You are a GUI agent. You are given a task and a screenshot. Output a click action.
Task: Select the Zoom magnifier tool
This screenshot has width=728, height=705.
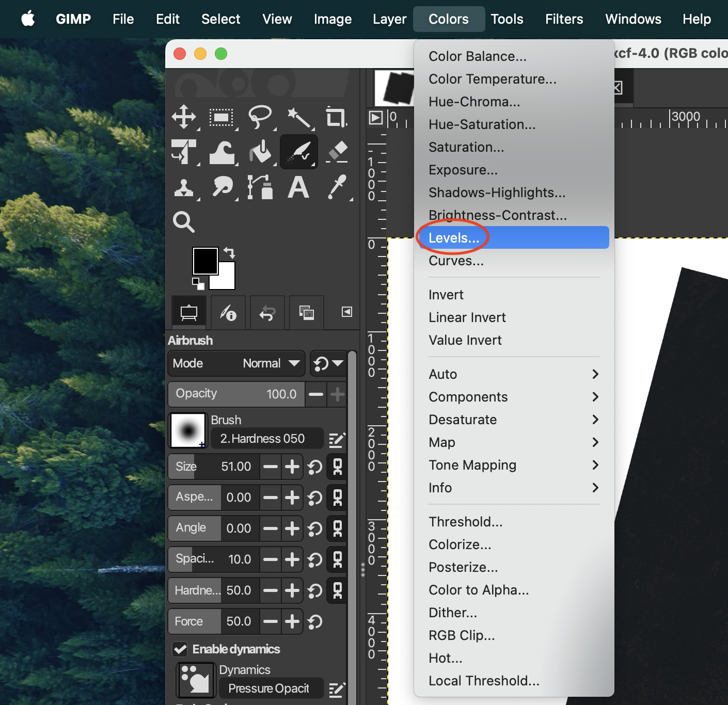(184, 222)
